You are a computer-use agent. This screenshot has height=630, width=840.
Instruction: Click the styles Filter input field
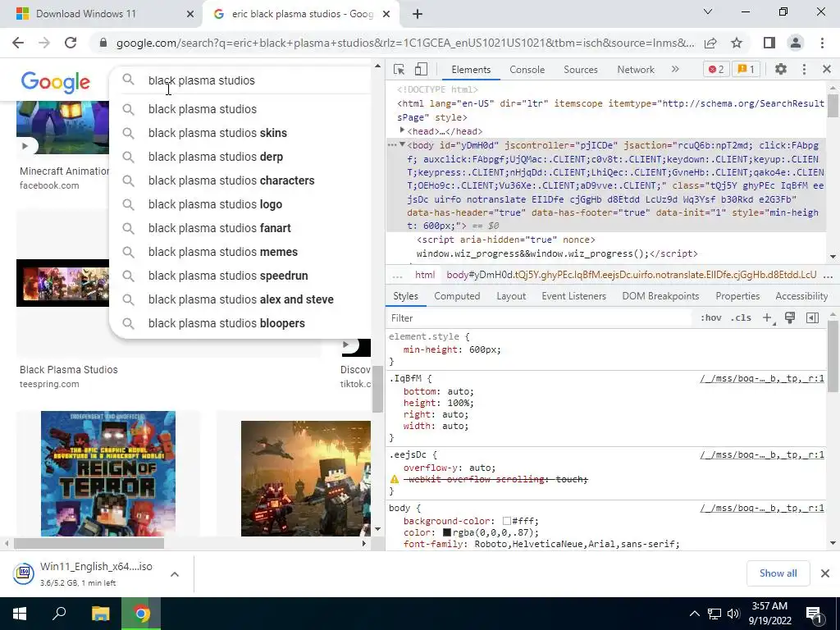click(x=540, y=318)
